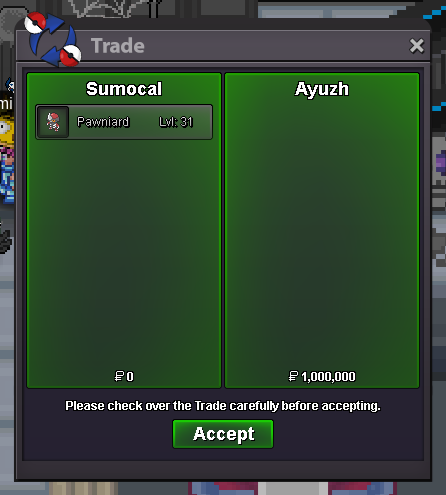Click Ayuzh's 1,000,000 money amount

click(328, 377)
